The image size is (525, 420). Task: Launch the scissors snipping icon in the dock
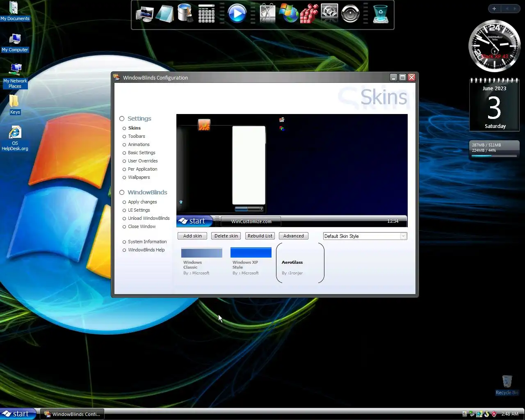(x=267, y=14)
